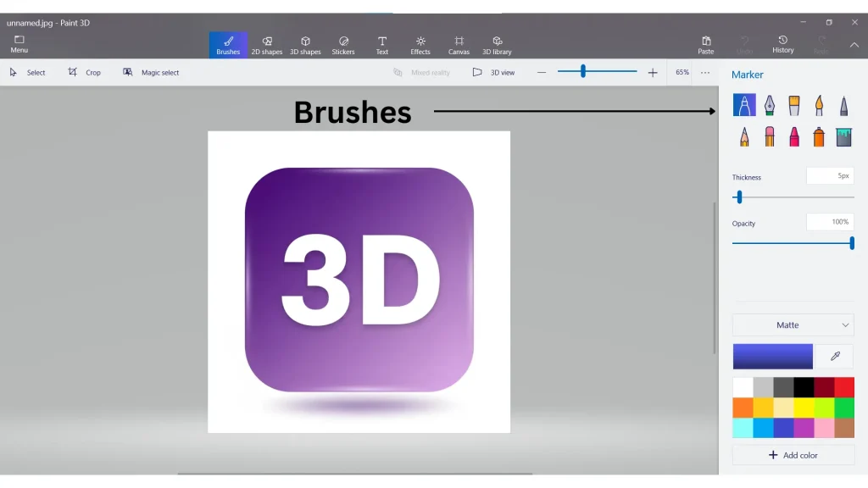Switch to the Effects section
The width and height of the screenshot is (868, 488).
420,44
